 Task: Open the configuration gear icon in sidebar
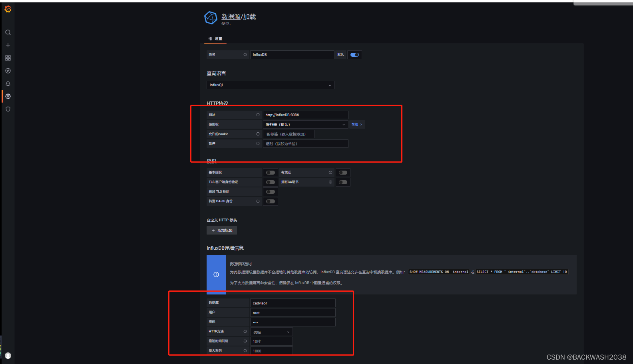coord(8,96)
